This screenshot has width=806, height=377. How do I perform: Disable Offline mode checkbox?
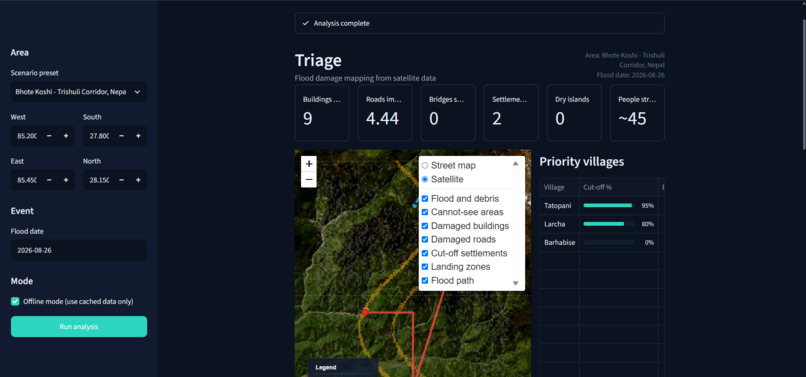15,301
